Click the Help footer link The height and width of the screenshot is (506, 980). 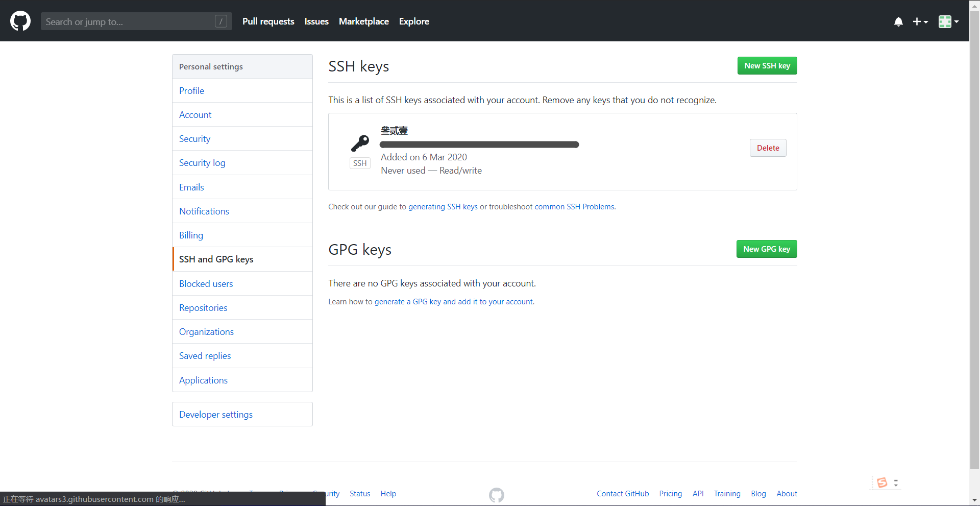coord(388,494)
